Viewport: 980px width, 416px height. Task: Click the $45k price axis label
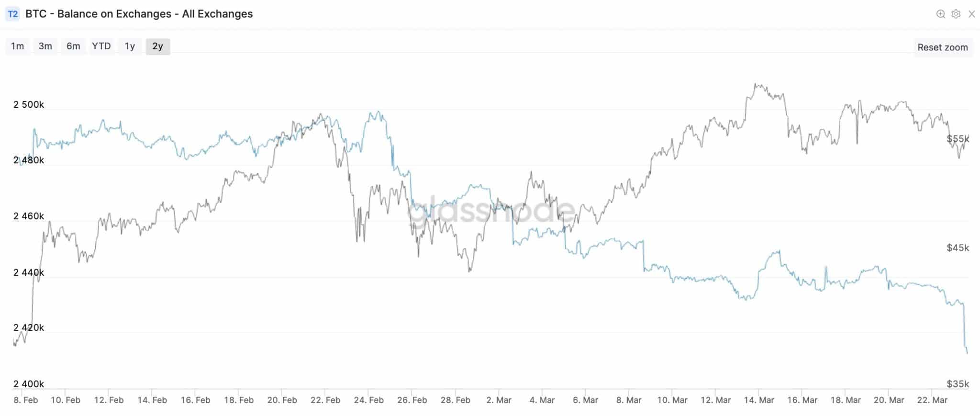point(958,247)
